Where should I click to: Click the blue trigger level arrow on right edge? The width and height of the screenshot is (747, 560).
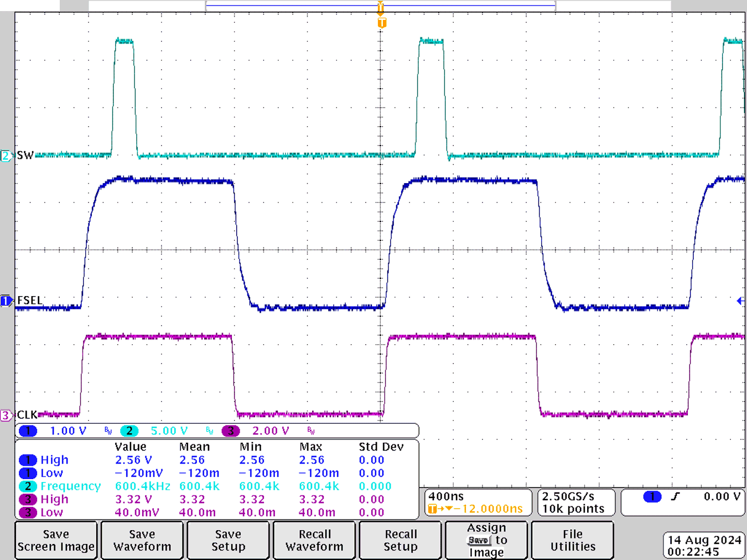(x=740, y=300)
